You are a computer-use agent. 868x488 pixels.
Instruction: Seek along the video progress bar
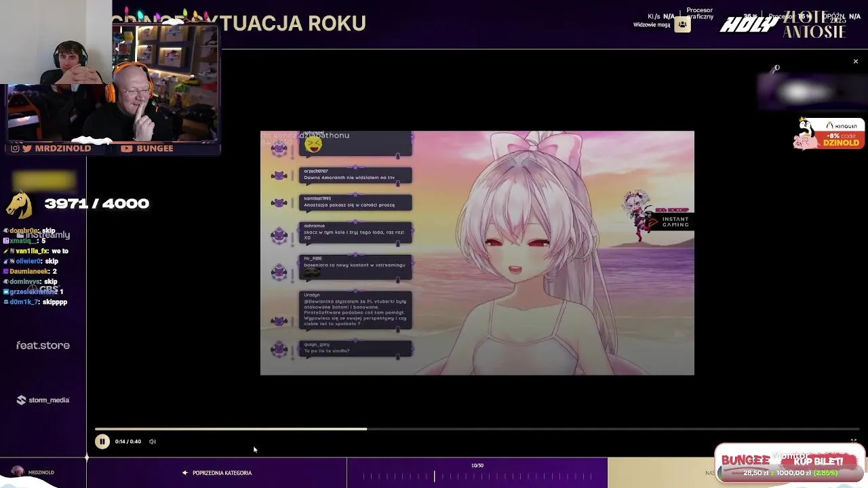(x=477, y=429)
